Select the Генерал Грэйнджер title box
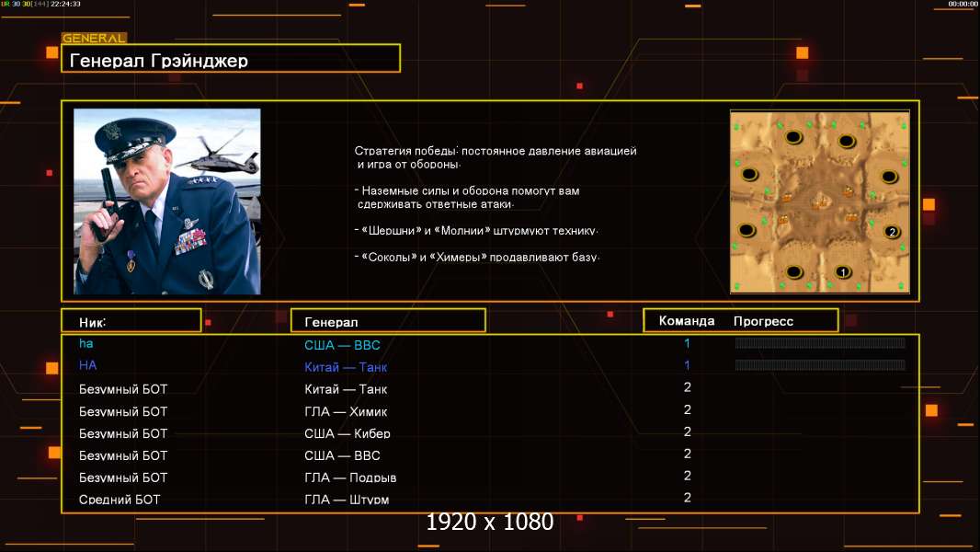 (x=231, y=59)
